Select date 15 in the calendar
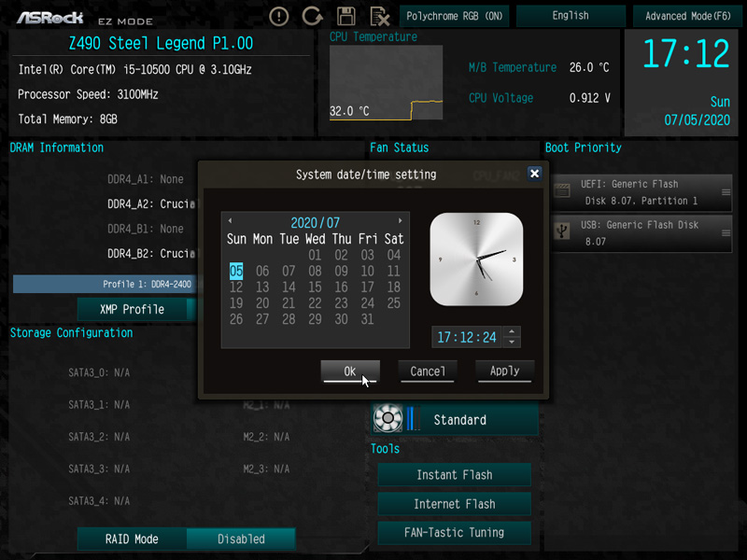This screenshot has height=560, width=747. [x=315, y=287]
